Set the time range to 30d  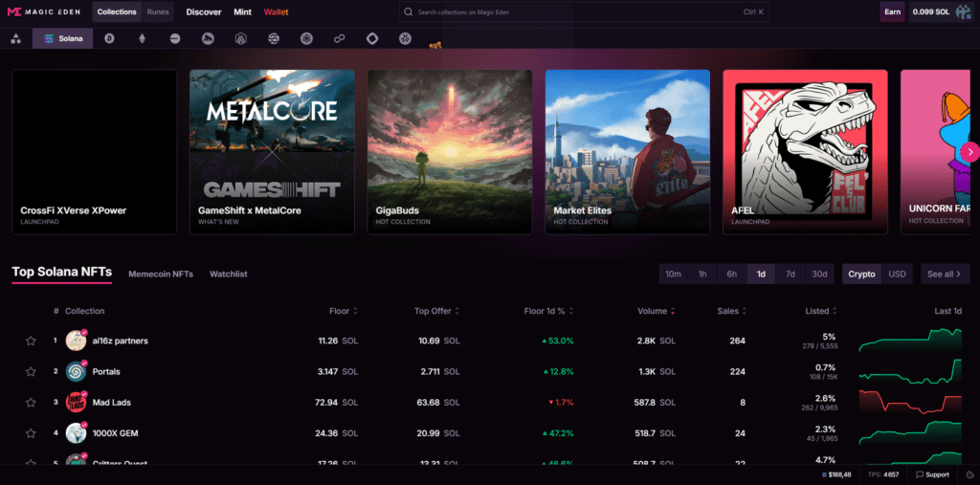819,274
